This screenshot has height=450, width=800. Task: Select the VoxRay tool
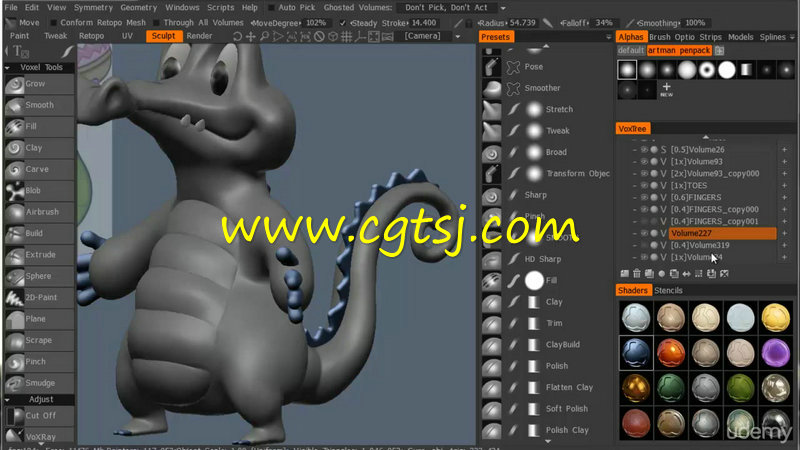[x=39, y=437]
